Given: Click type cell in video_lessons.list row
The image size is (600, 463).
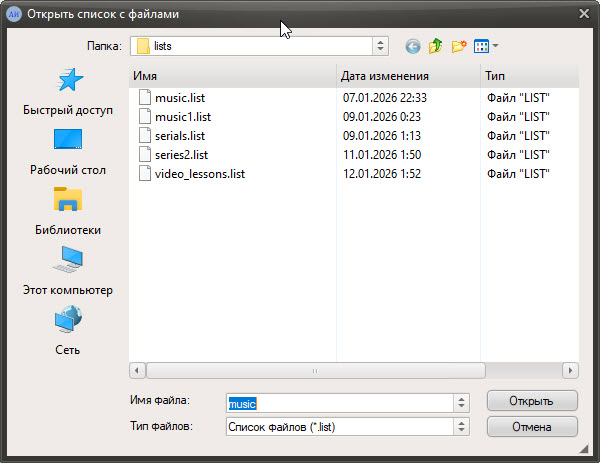Looking at the screenshot, I should click(518, 174).
